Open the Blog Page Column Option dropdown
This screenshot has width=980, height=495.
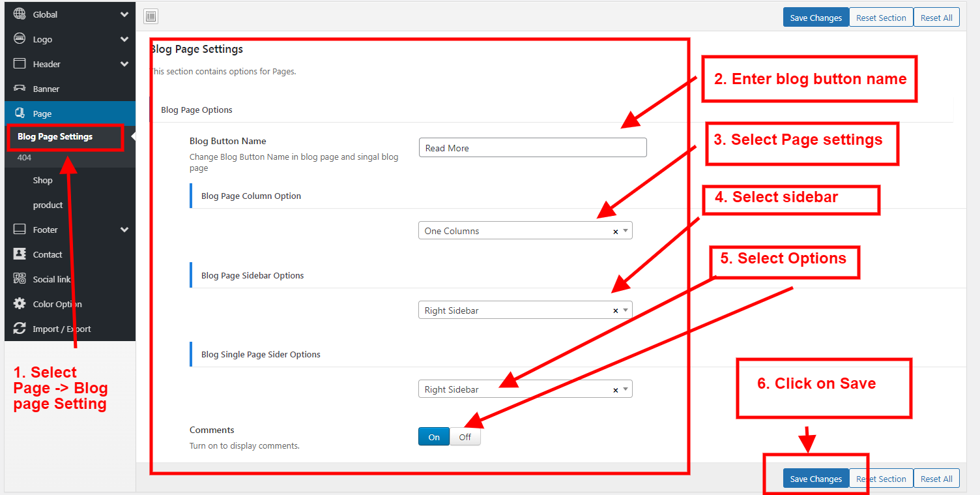[525, 231]
